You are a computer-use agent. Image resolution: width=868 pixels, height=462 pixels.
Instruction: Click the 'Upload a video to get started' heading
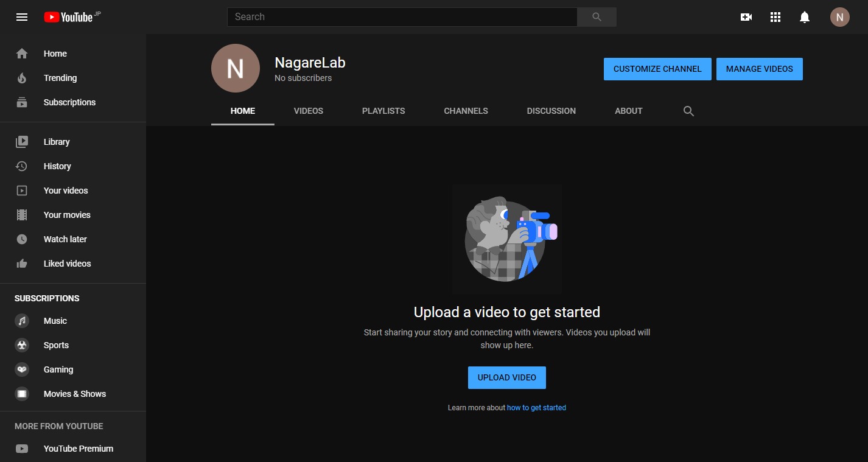(507, 312)
